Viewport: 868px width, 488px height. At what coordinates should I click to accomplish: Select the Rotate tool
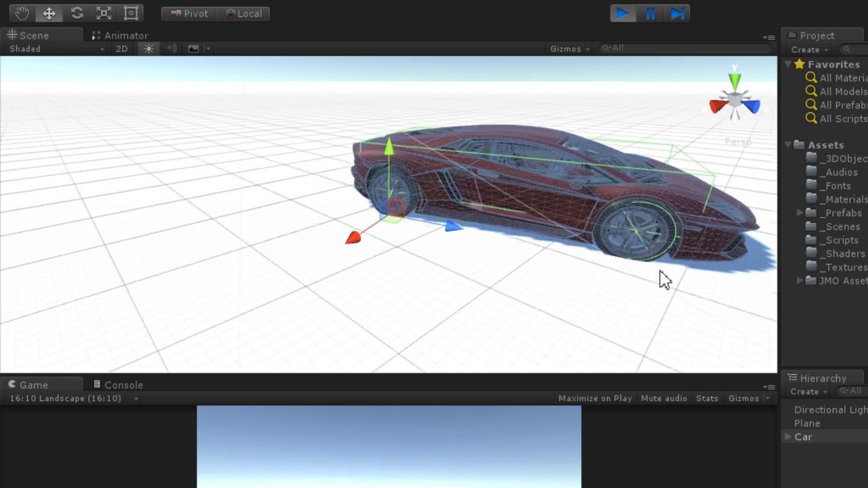point(77,14)
